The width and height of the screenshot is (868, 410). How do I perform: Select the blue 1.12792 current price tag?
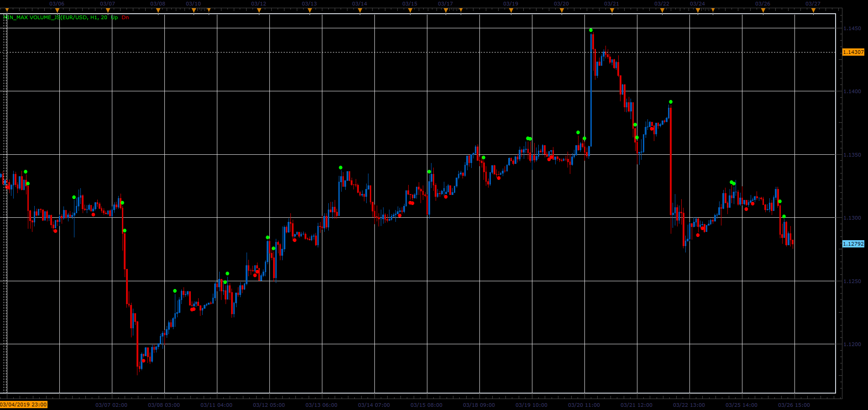point(853,244)
